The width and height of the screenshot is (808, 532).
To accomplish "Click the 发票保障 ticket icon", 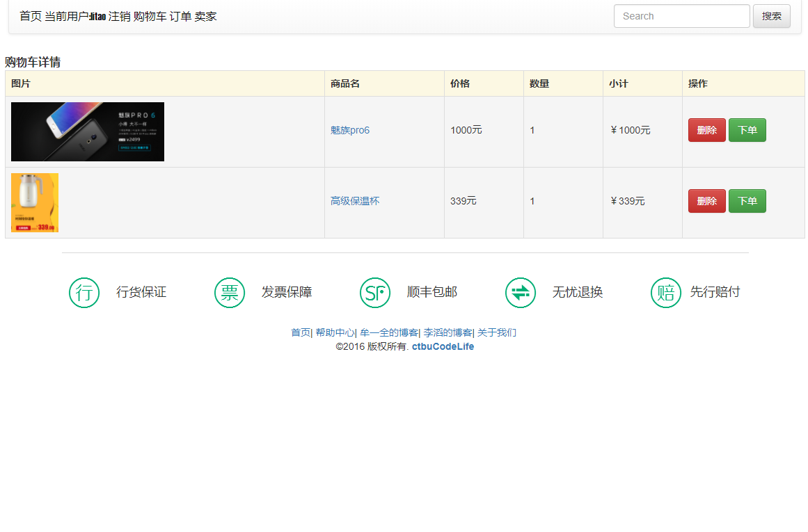I will pyautogui.click(x=230, y=293).
